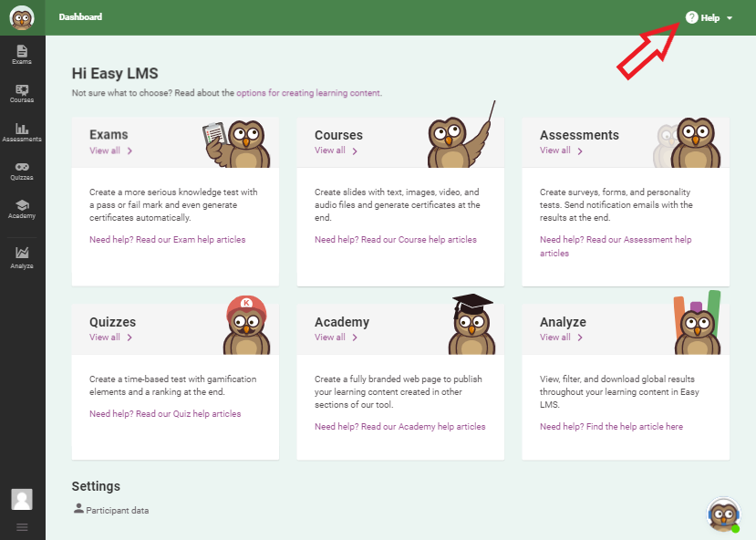756x540 pixels.
Task: Click the chevron beside Exams View all
Action: [x=129, y=151]
